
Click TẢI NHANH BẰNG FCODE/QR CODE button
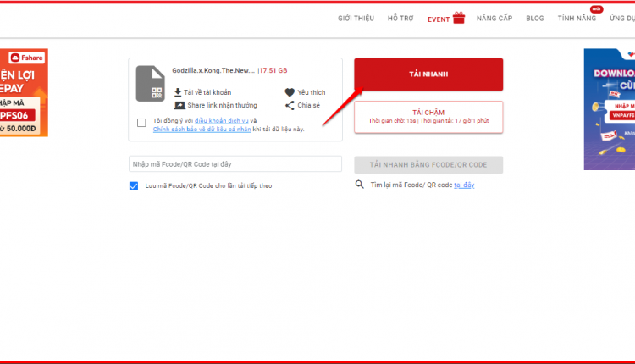(428, 165)
